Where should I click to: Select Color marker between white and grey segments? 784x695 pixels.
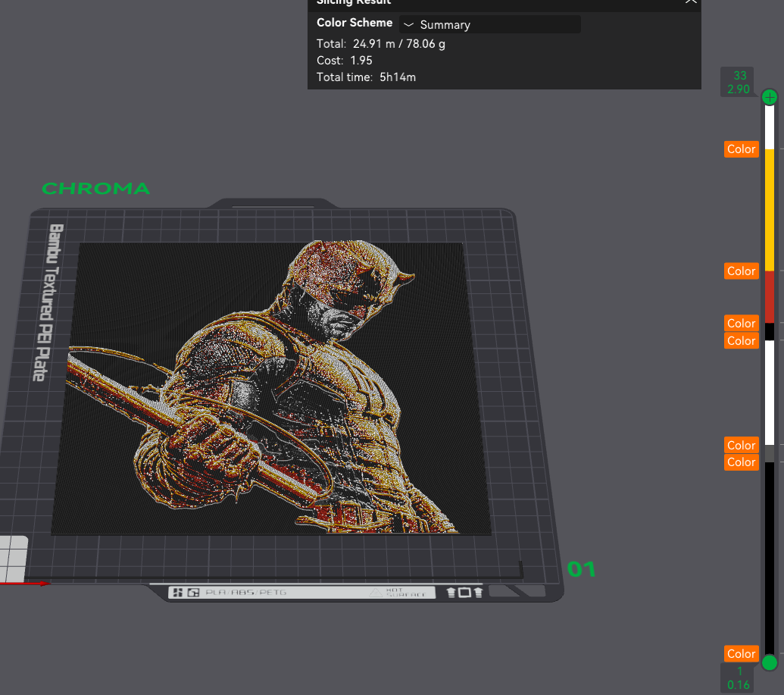tap(742, 446)
